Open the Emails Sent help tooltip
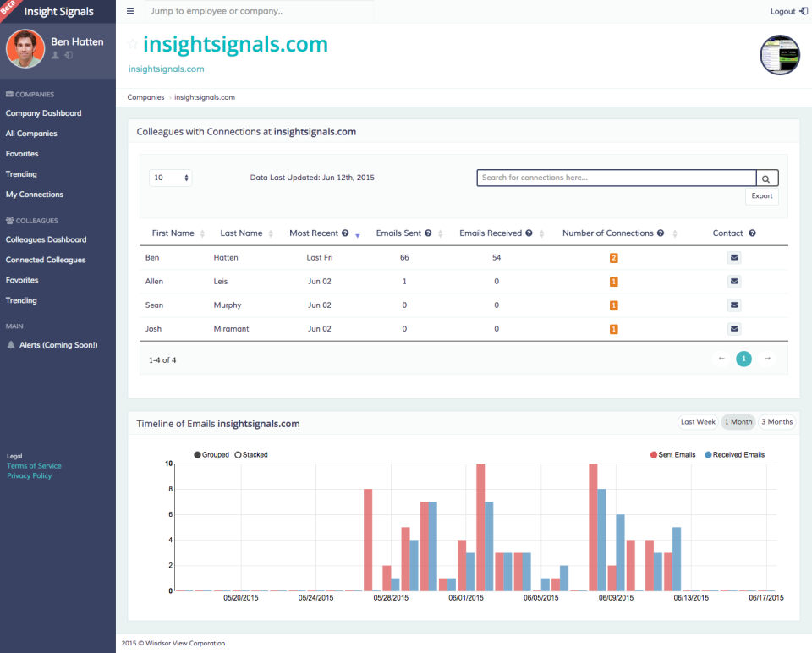Image resolution: width=812 pixels, height=653 pixels. pos(429,233)
